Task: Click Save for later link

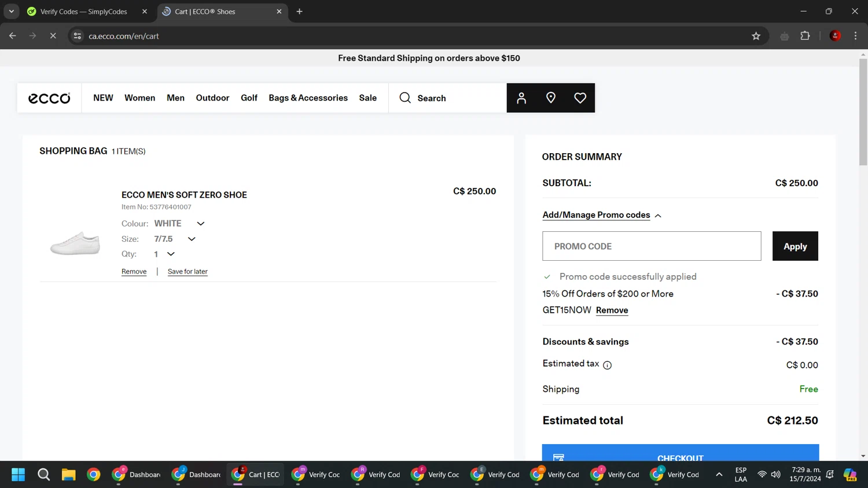Action: [187, 271]
